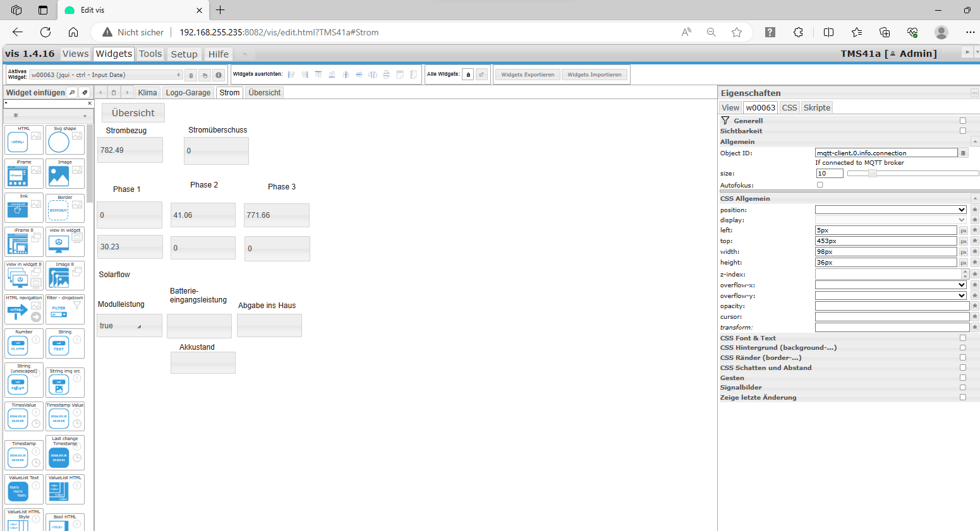Image resolution: width=980 pixels, height=531 pixels.
Task: Click the px unit button for left
Action: 964,230
